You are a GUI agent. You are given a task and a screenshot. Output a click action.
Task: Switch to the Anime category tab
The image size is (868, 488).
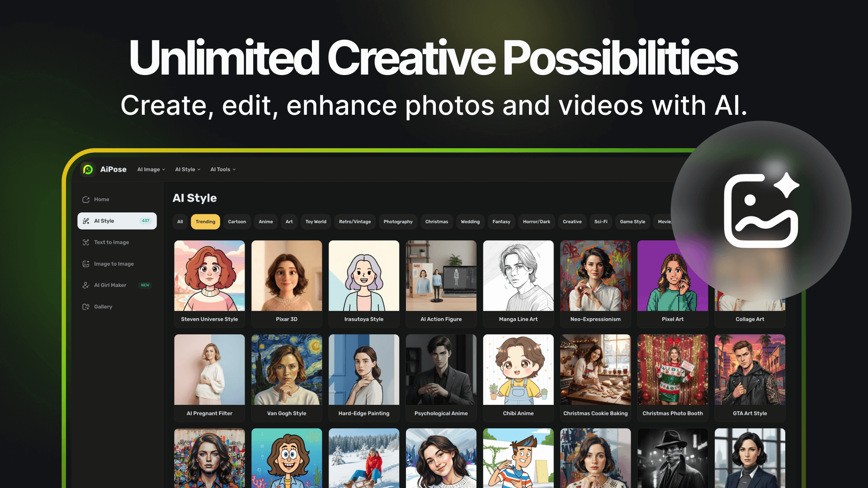266,222
